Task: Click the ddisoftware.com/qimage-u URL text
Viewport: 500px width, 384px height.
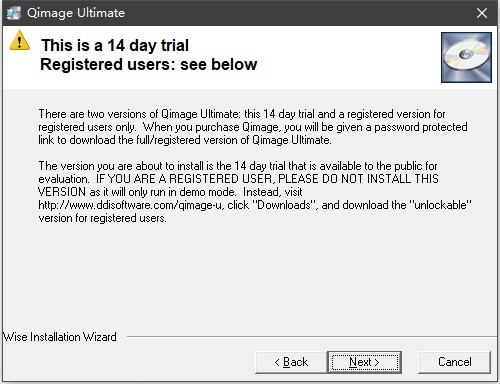Action: tap(130, 205)
